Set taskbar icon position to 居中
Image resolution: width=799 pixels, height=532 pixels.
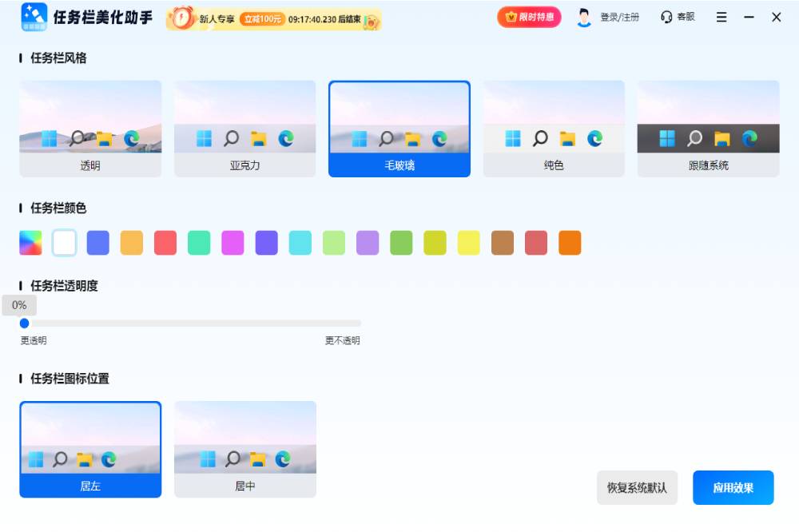[x=245, y=449]
